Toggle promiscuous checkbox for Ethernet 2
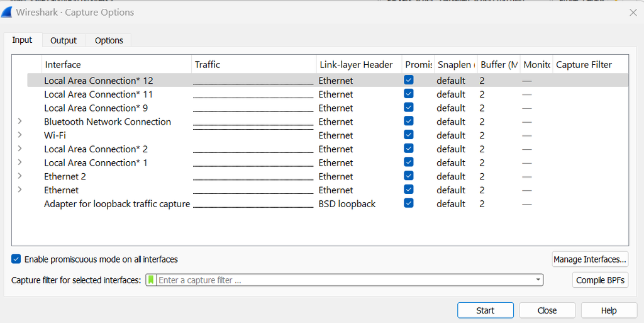Viewport: 644px width, 323px height. 409,176
